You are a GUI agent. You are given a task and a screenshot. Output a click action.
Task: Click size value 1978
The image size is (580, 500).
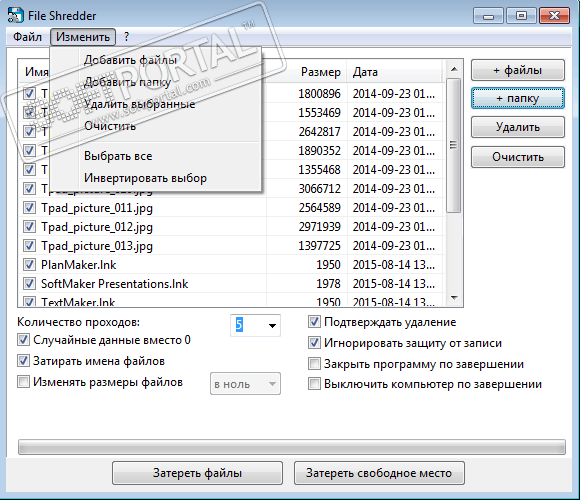coord(328,284)
